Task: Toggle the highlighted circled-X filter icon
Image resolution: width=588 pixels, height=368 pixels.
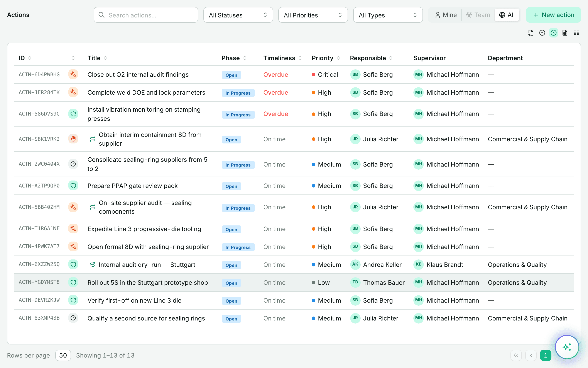Action: (554, 33)
